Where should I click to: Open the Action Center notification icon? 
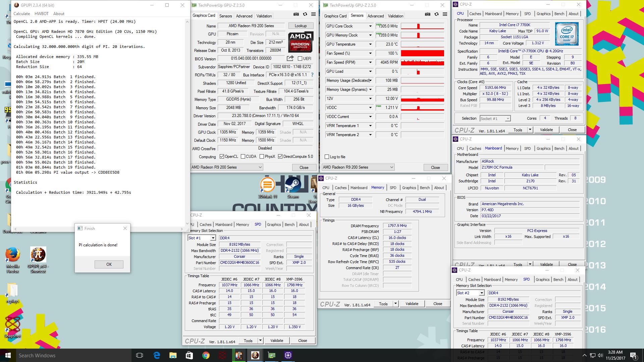click(x=633, y=355)
